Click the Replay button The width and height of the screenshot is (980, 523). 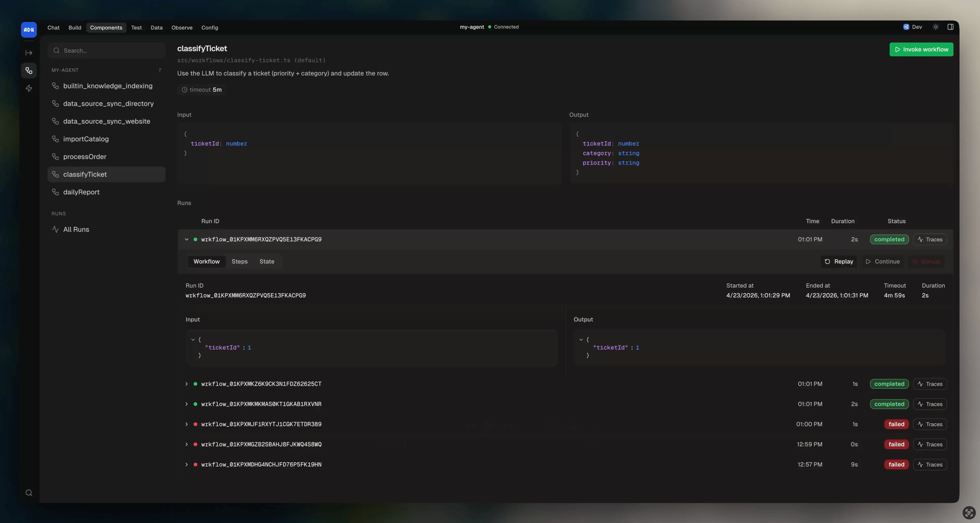click(838, 261)
